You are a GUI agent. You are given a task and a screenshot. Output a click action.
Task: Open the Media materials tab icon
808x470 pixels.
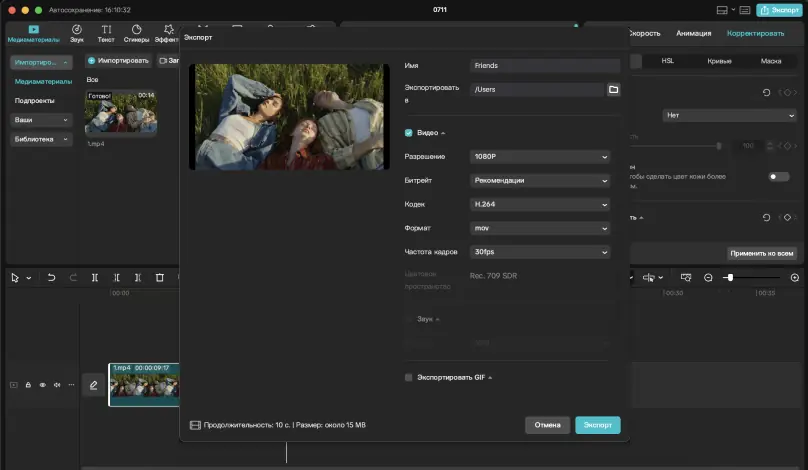pos(33,29)
